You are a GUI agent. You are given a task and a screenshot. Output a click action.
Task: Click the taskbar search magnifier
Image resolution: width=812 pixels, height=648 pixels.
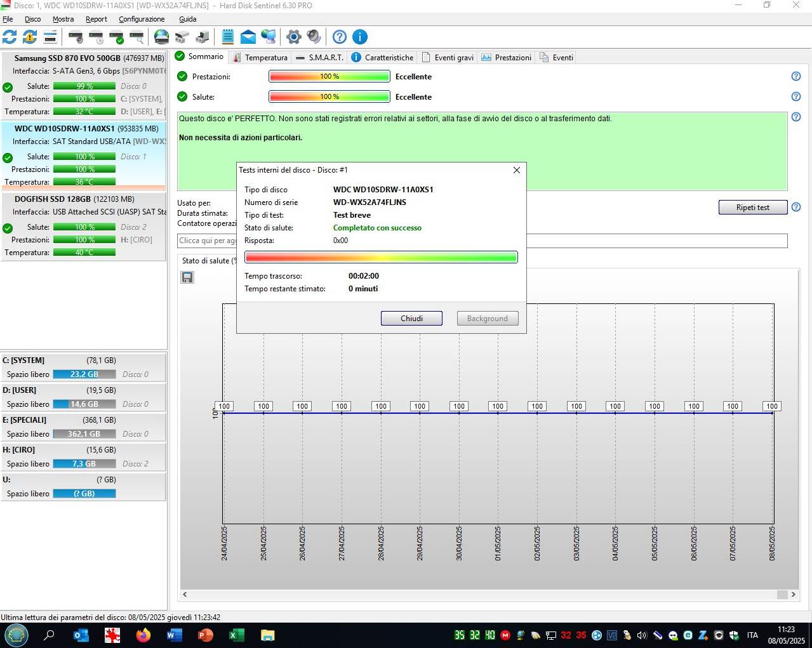49,635
